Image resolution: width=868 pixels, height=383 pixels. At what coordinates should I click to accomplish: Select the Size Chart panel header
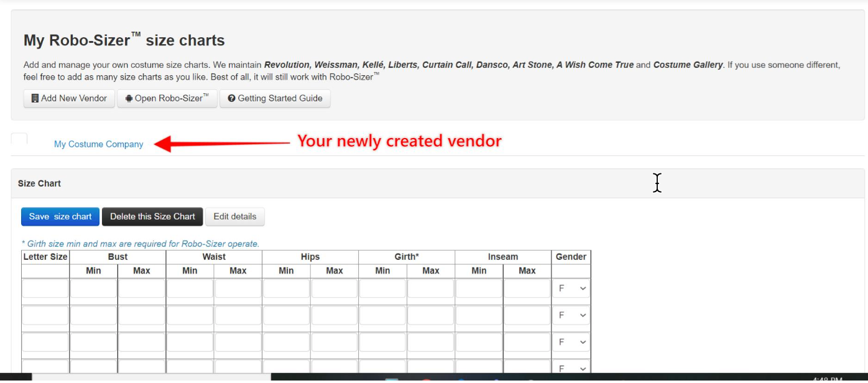click(x=39, y=183)
